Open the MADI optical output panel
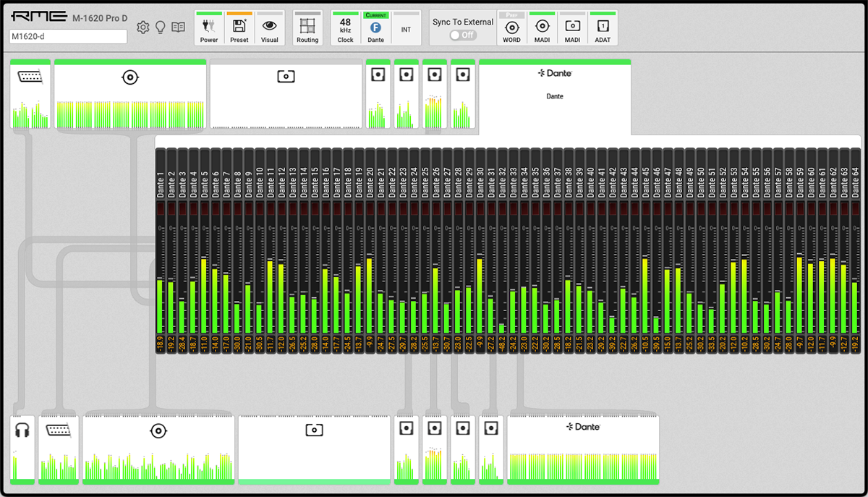Viewport: 868px width, 497px height. 314,449
